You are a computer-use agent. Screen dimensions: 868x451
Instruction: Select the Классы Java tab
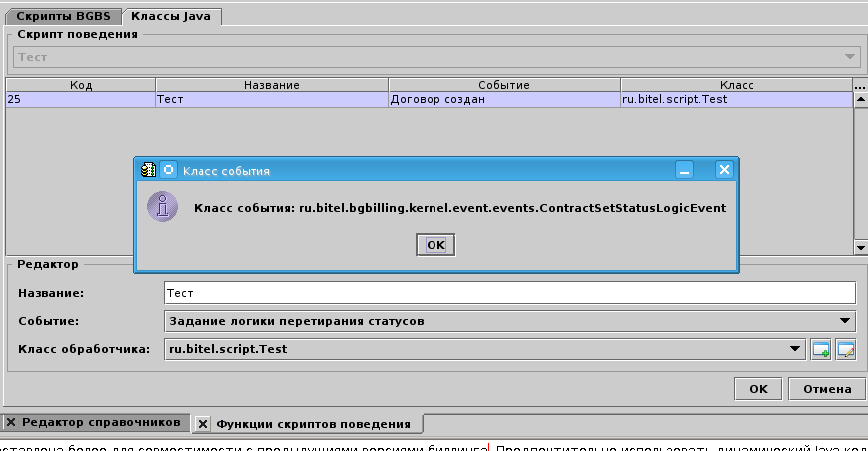[x=171, y=16]
